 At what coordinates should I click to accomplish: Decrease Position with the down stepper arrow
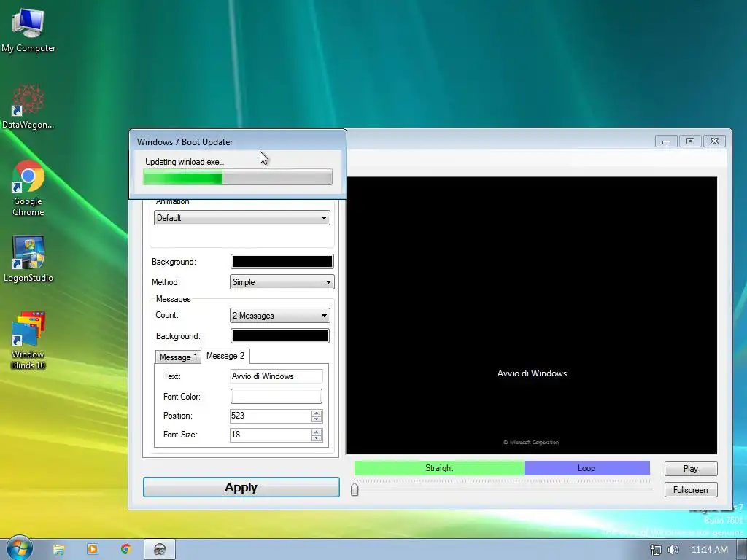(317, 419)
